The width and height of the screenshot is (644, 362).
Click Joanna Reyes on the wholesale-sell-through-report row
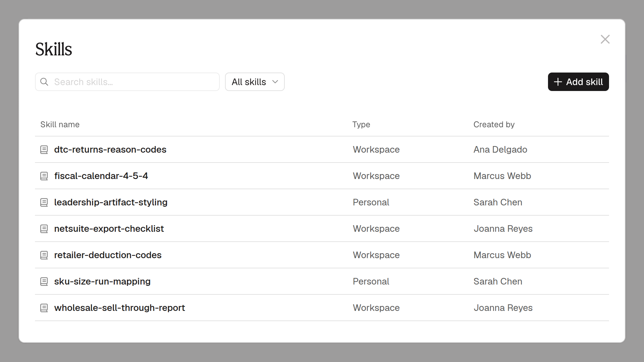tap(503, 308)
